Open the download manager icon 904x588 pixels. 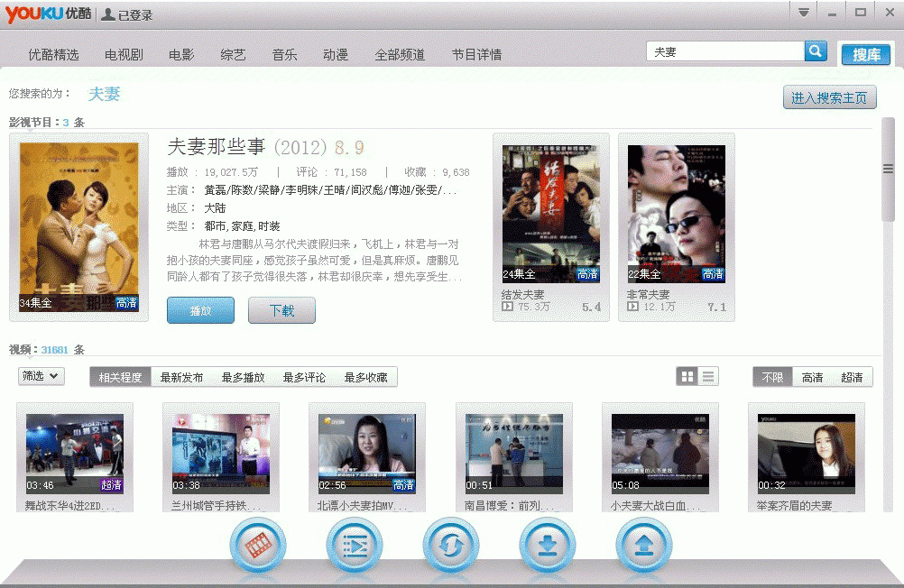click(548, 546)
